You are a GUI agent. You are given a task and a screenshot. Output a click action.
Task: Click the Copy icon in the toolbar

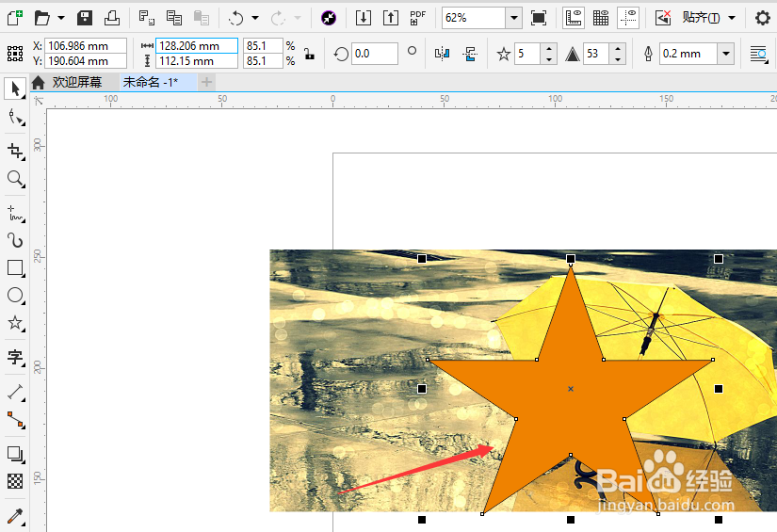pyautogui.click(x=174, y=18)
